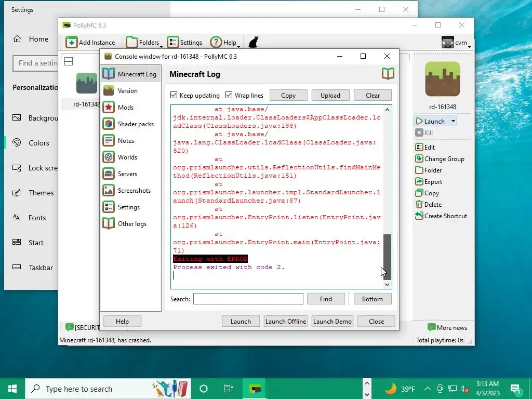Select the Screenshots icon in sidebar
Screen dimensions: 532x399
point(109,190)
